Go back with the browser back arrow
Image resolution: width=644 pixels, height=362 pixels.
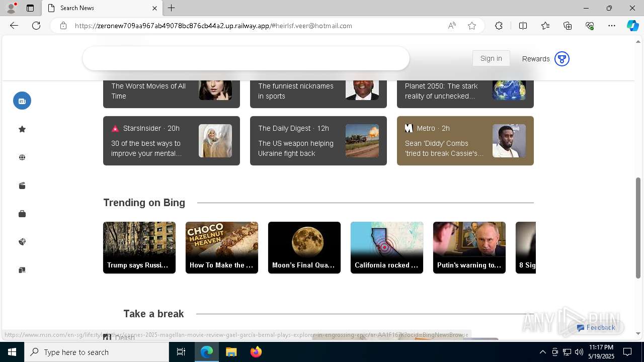coord(14,26)
